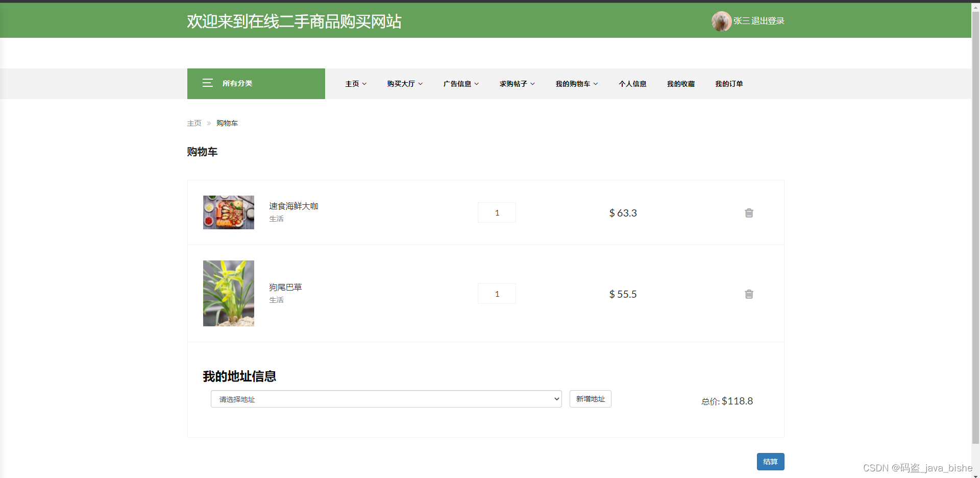This screenshot has height=478, width=980.
Task: Delete 速食海鲜大咖 with its trash icon
Action: pyautogui.click(x=749, y=213)
